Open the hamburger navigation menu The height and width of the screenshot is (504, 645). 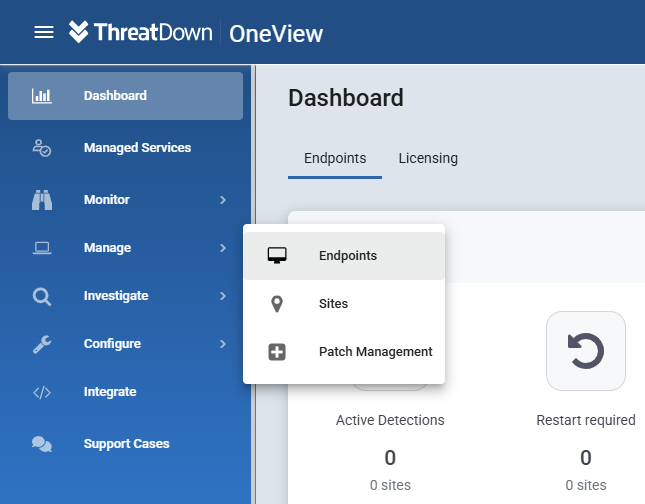click(44, 32)
